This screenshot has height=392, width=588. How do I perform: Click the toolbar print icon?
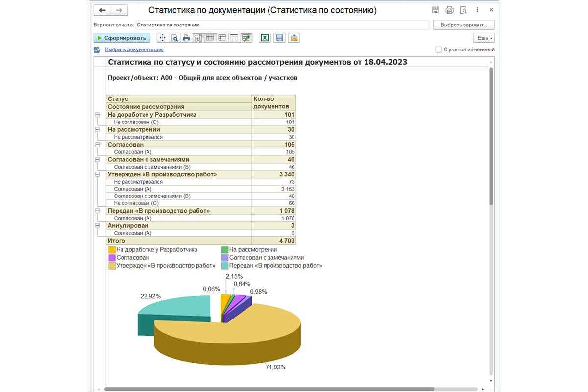186,38
